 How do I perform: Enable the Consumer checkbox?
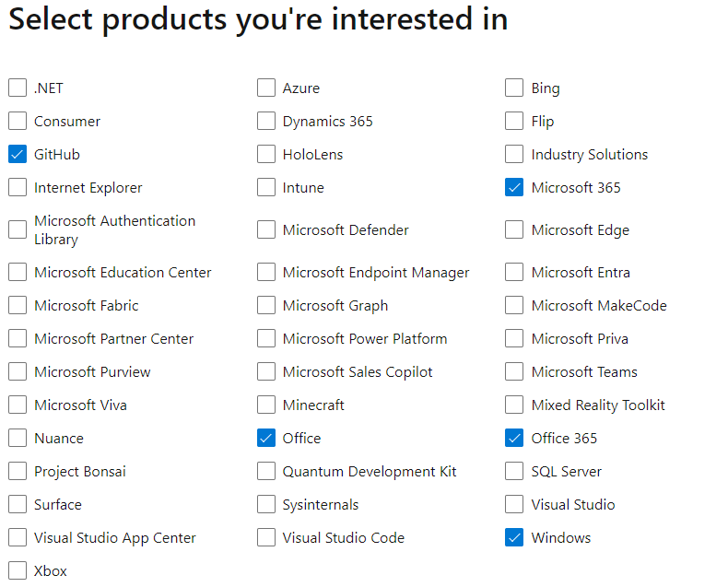pos(18,122)
